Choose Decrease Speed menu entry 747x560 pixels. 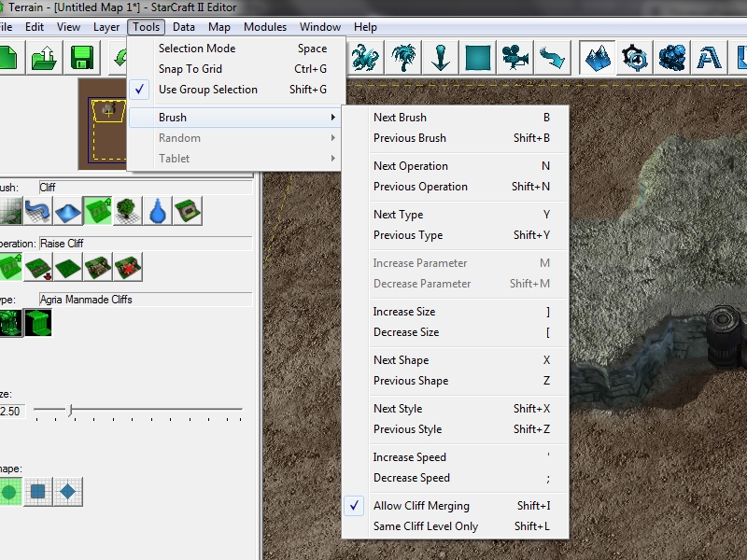pos(456,478)
